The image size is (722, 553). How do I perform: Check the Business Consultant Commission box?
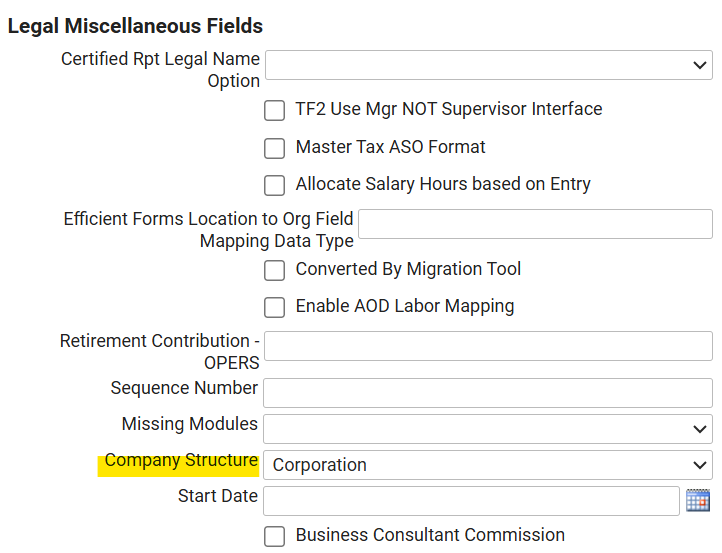274,536
